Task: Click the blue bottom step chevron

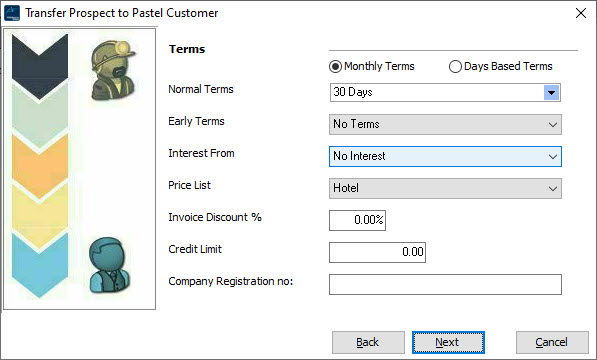Action: 40,266
